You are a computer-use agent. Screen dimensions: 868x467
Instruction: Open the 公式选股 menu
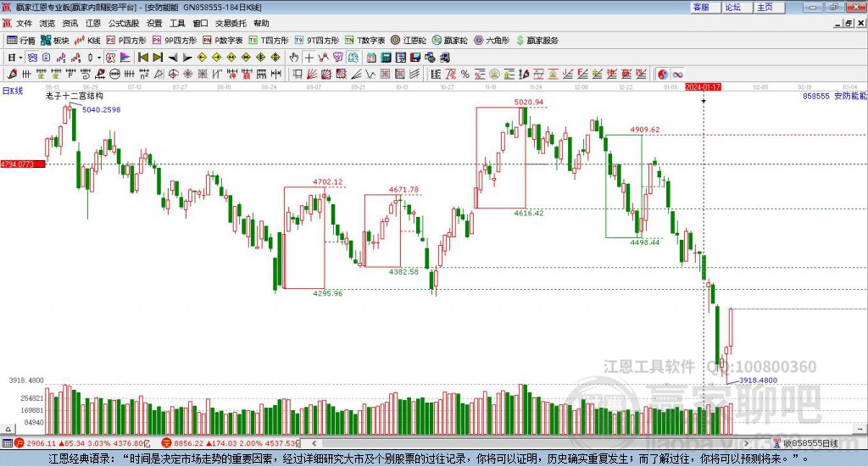point(124,23)
